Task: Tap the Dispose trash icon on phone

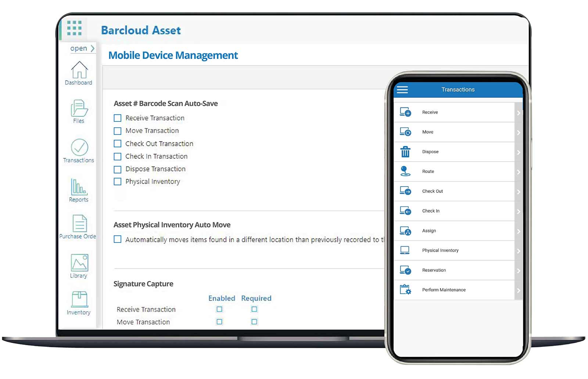Action: (405, 152)
